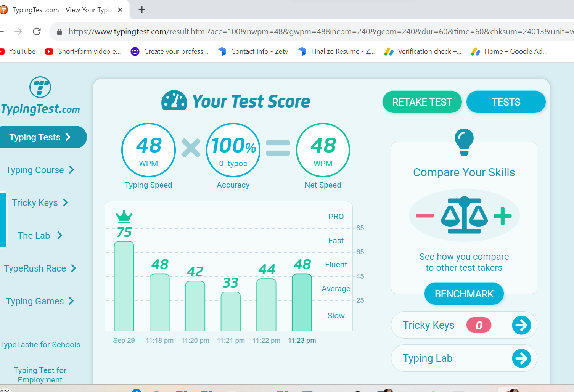Viewport: 574px width, 392px height.
Task: Click the 11:18 pm result bar
Action: 159,302
